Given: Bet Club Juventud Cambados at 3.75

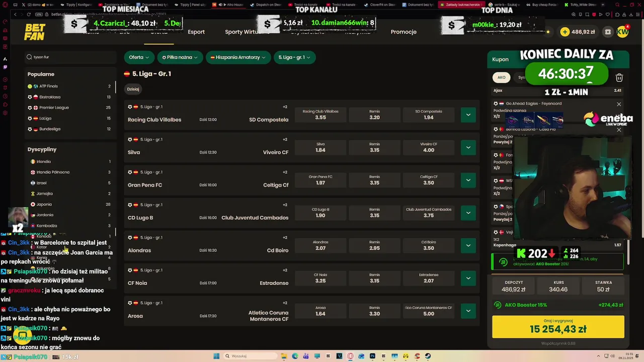Looking at the screenshot, I should click(x=429, y=213).
